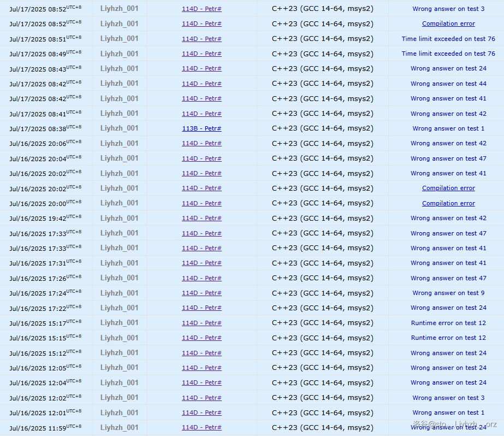Image resolution: width=504 pixels, height=436 pixels.
Task: Click the Wrong answer on test 9 verdict
Action: pyautogui.click(x=448, y=293)
